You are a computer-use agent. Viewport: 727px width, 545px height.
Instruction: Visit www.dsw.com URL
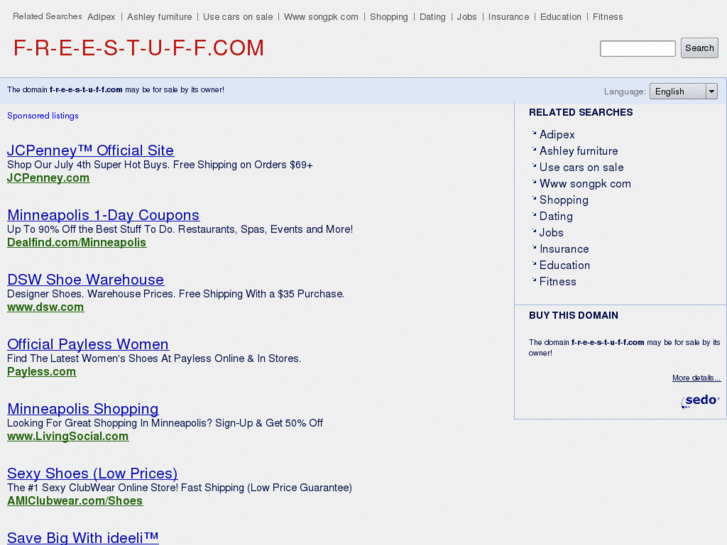pyautogui.click(x=45, y=307)
